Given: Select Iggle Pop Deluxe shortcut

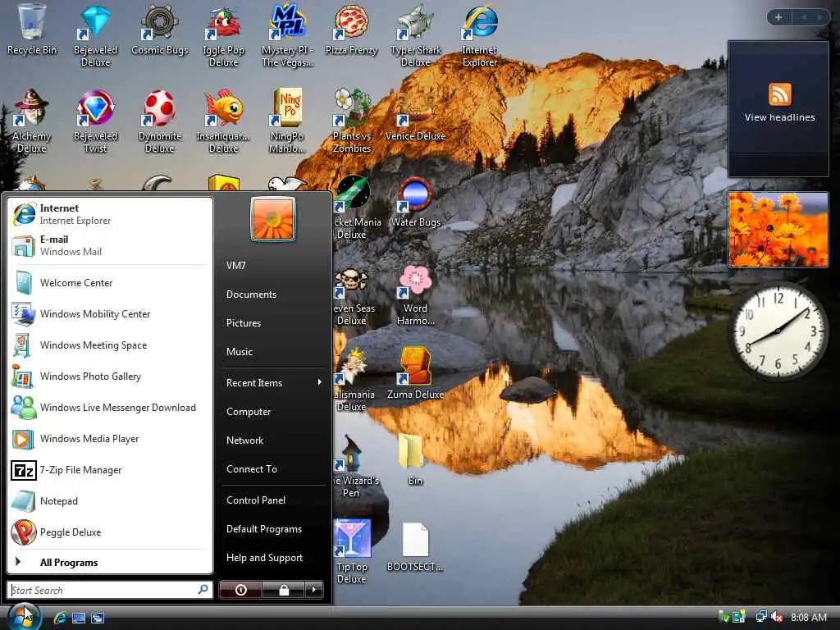Looking at the screenshot, I should tap(223, 35).
